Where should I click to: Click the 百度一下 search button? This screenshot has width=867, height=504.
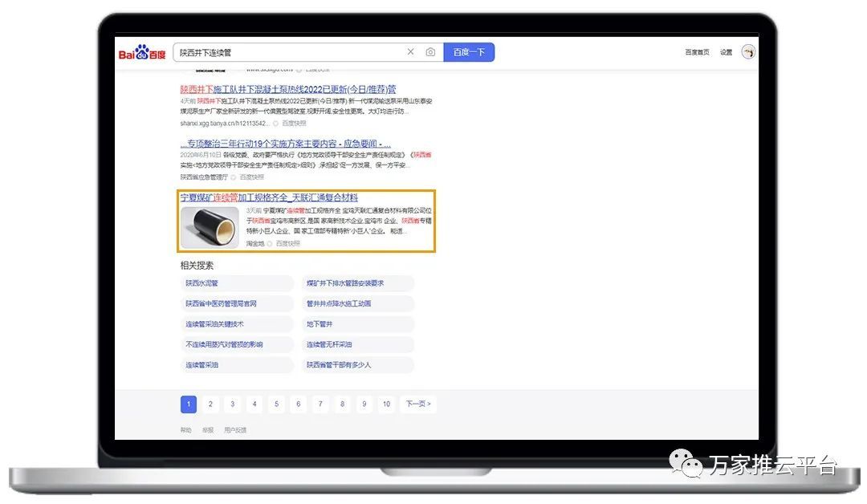pyautogui.click(x=469, y=52)
